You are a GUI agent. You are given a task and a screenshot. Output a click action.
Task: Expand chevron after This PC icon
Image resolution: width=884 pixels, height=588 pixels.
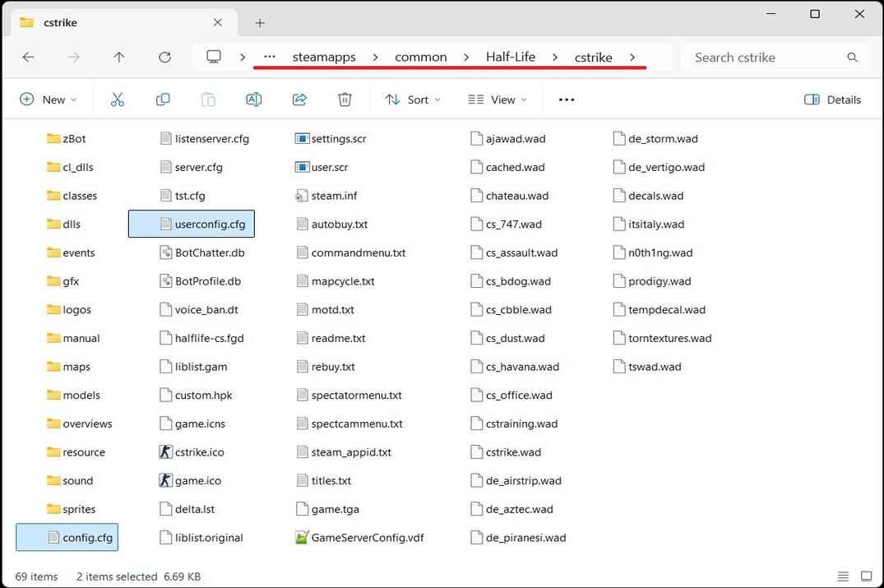243,58
